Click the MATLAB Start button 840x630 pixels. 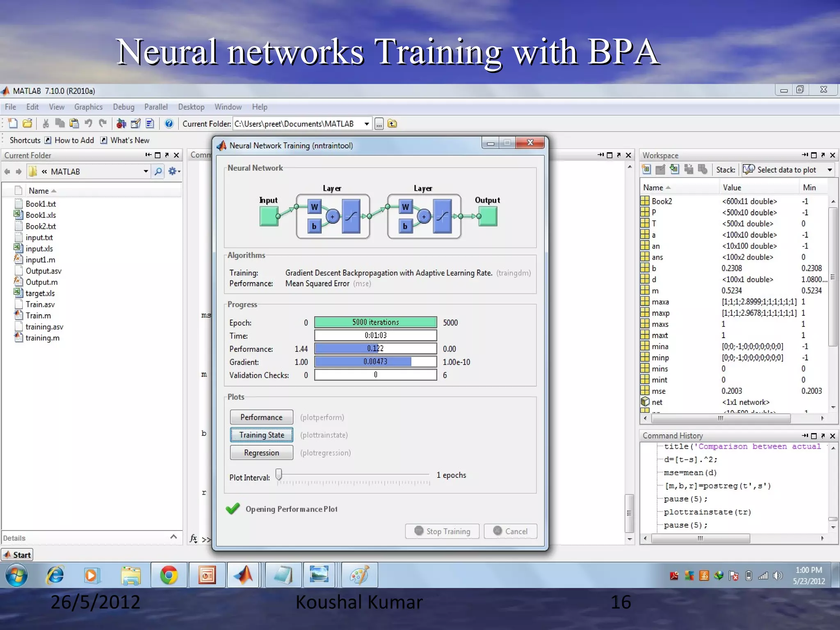(x=17, y=555)
